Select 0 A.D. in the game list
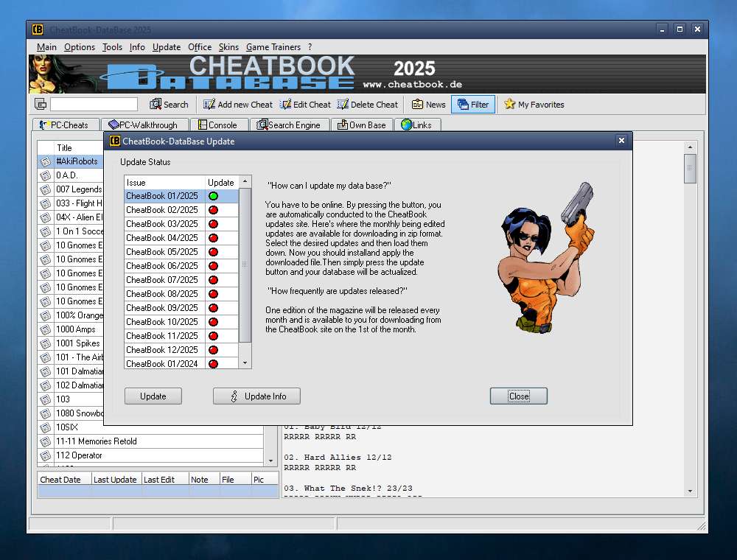737x560 pixels. (x=67, y=175)
